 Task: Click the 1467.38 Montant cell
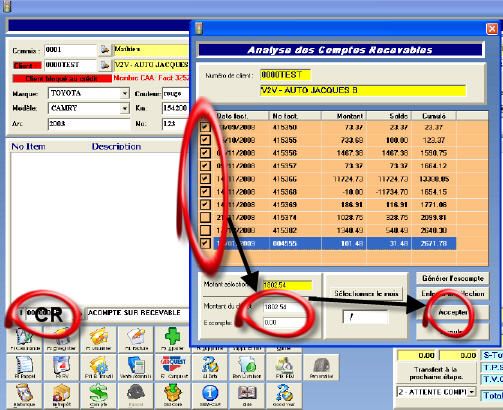point(344,153)
